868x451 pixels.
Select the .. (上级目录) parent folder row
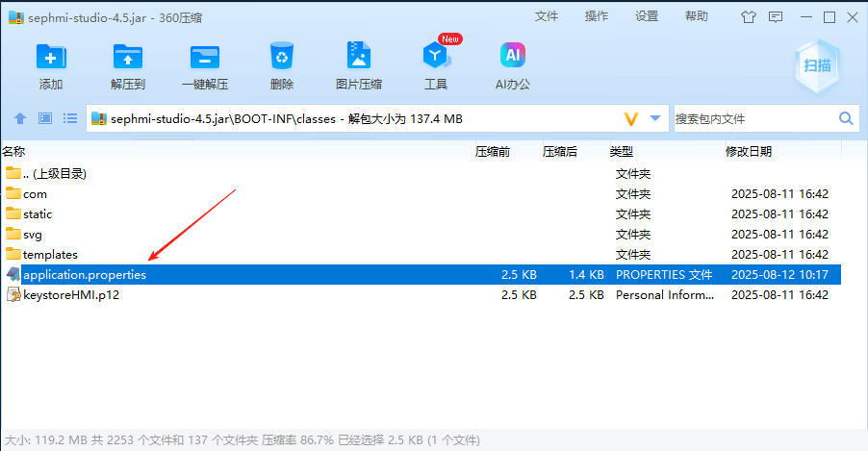421,174
